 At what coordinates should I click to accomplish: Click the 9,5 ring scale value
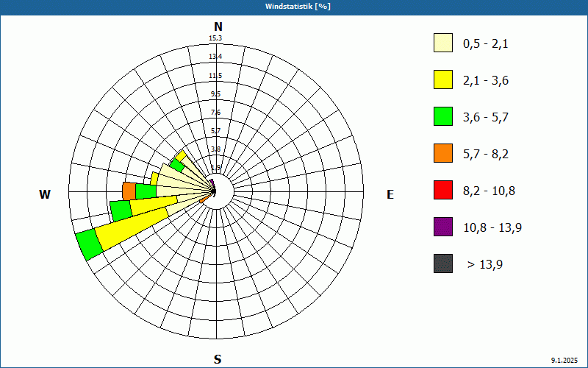coord(215,94)
